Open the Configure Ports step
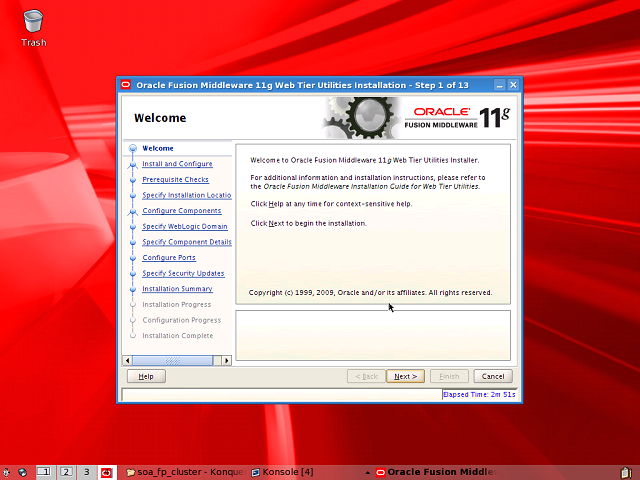Image resolution: width=640 pixels, height=480 pixels. pos(169,258)
